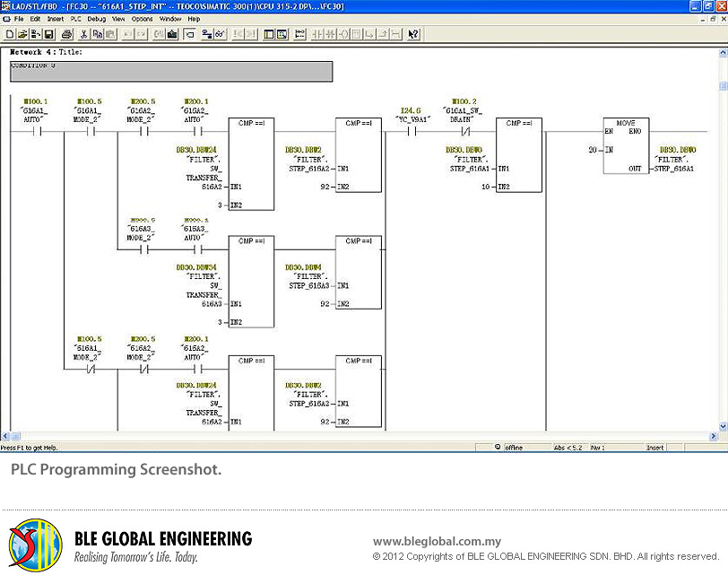
Task: Click the gray network comment field
Action: [170, 72]
